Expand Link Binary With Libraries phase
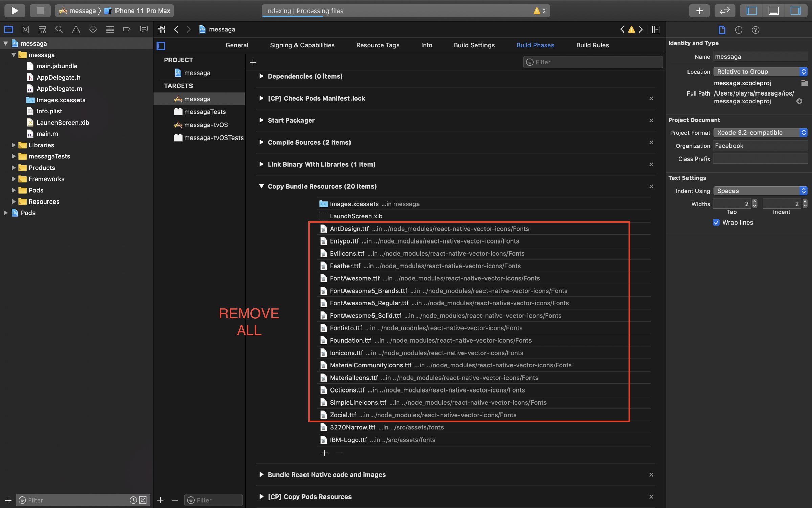Screen dimensions: 812x508 [261, 164]
